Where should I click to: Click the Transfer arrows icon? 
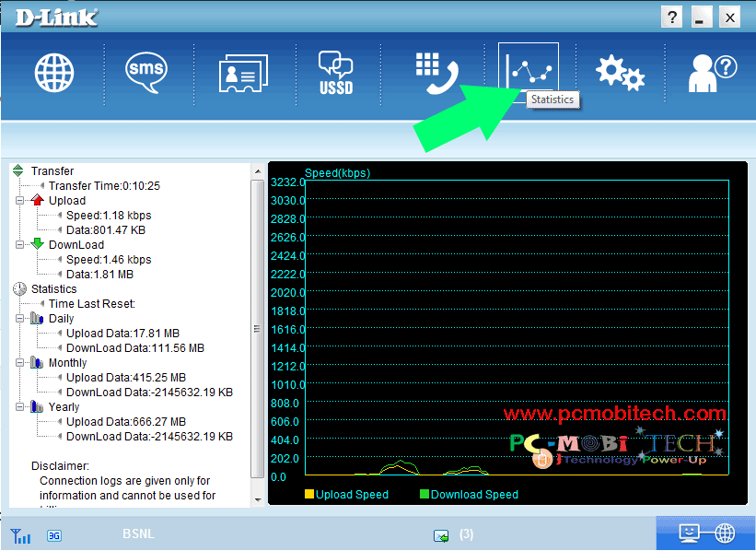point(17,170)
